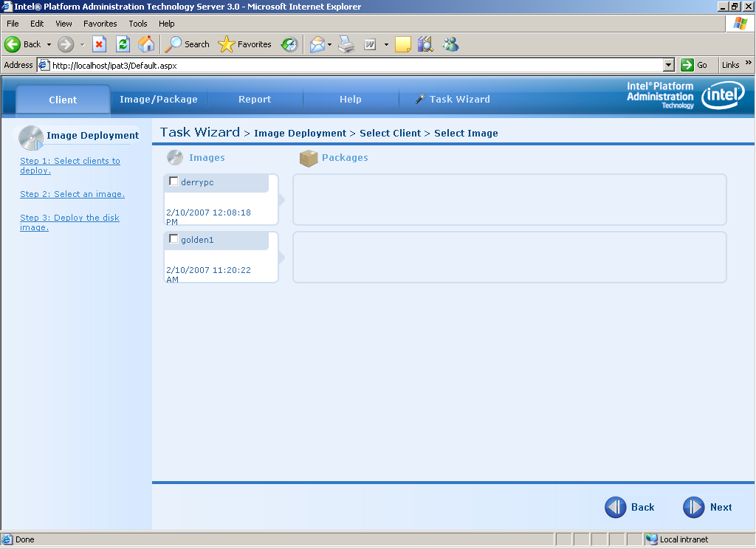Click the Links toolbar label
This screenshot has width=756, height=549.
point(730,65)
